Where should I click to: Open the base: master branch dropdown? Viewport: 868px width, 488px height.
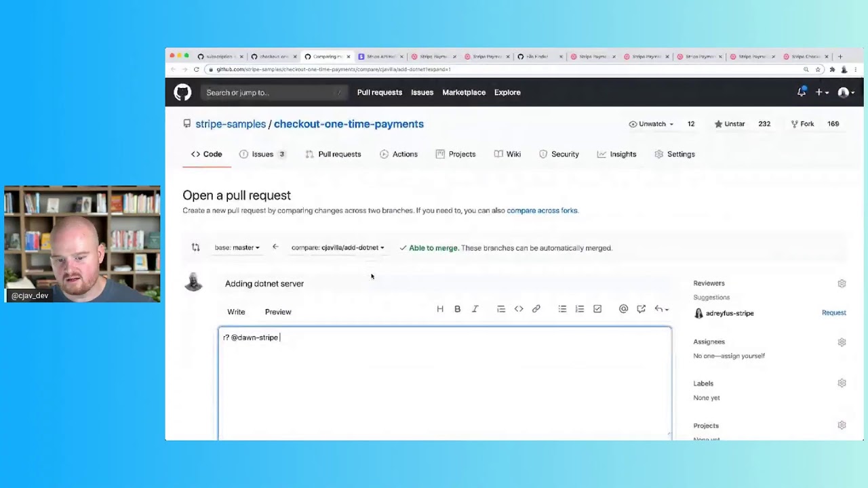pyautogui.click(x=237, y=247)
